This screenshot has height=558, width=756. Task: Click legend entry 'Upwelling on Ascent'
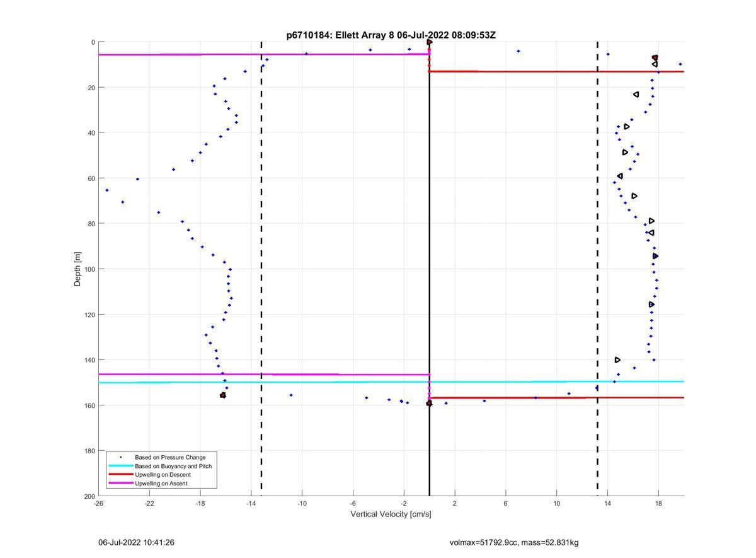click(x=161, y=484)
